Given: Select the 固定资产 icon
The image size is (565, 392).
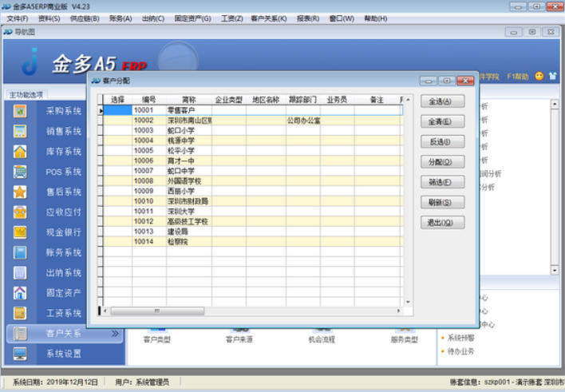Looking at the screenshot, I should pyautogui.click(x=20, y=293).
